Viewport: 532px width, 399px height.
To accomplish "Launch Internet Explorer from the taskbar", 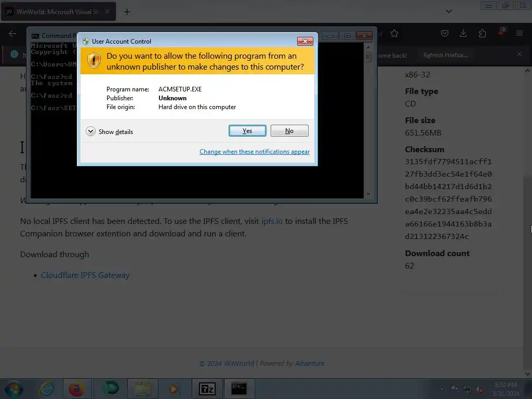I will pyautogui.click(x=46, y=389).
